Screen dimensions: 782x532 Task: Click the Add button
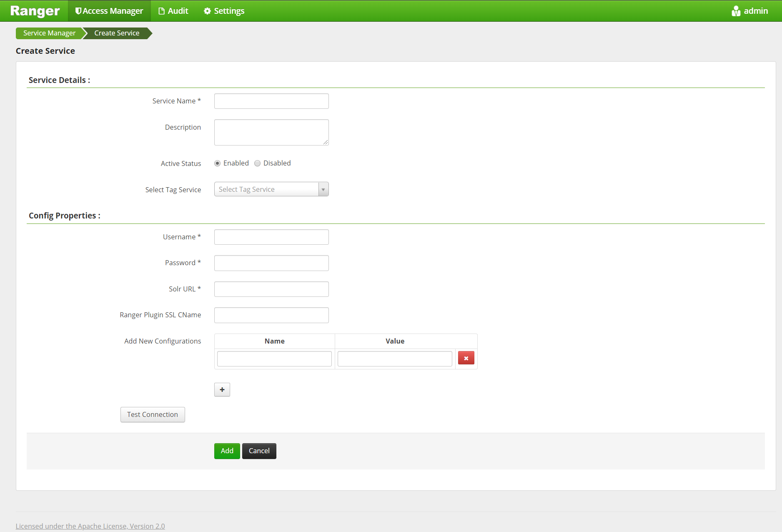tap(227, 451)
